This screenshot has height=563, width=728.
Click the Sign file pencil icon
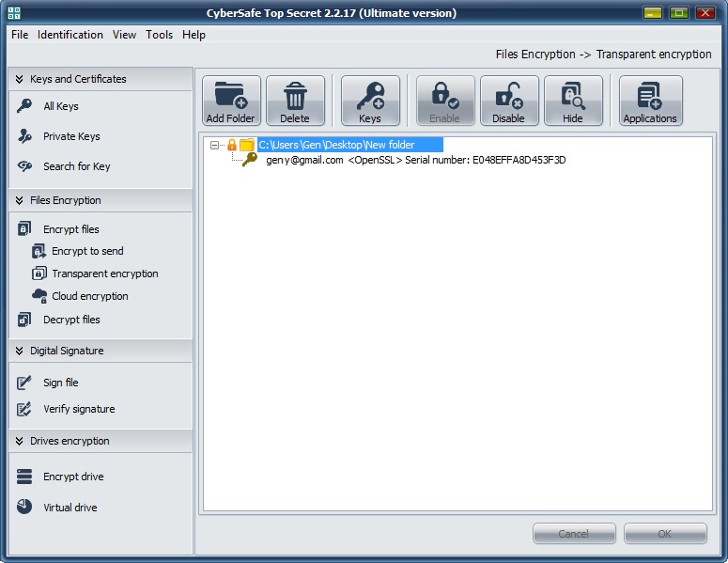(x=24, y=383)
